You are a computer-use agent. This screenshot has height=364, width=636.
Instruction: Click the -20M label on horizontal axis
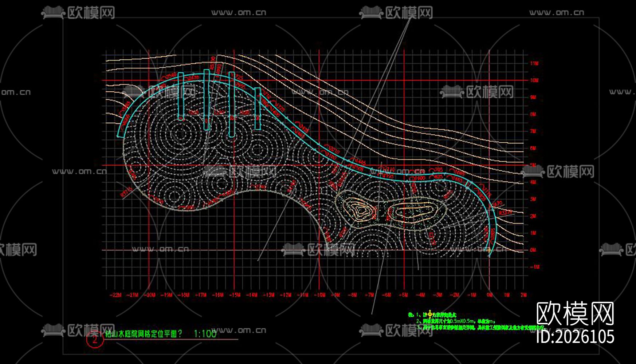coord(149,295)
